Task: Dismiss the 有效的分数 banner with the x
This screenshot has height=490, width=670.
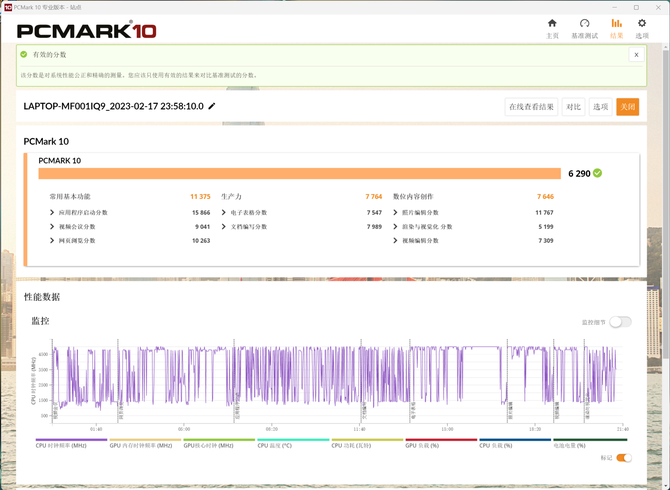Action: coord(636,55)
